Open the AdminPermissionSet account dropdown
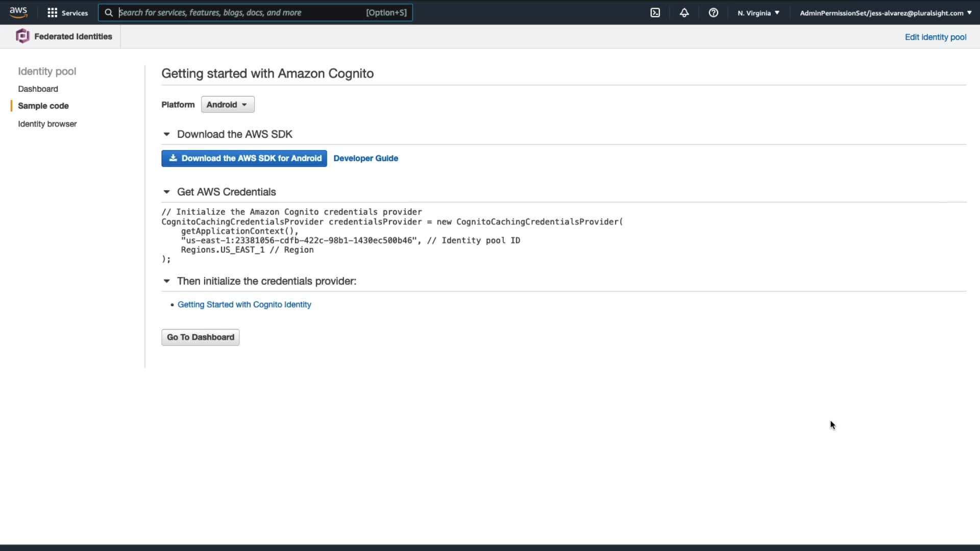Screen dimensions: 980x551 (886, 13)
